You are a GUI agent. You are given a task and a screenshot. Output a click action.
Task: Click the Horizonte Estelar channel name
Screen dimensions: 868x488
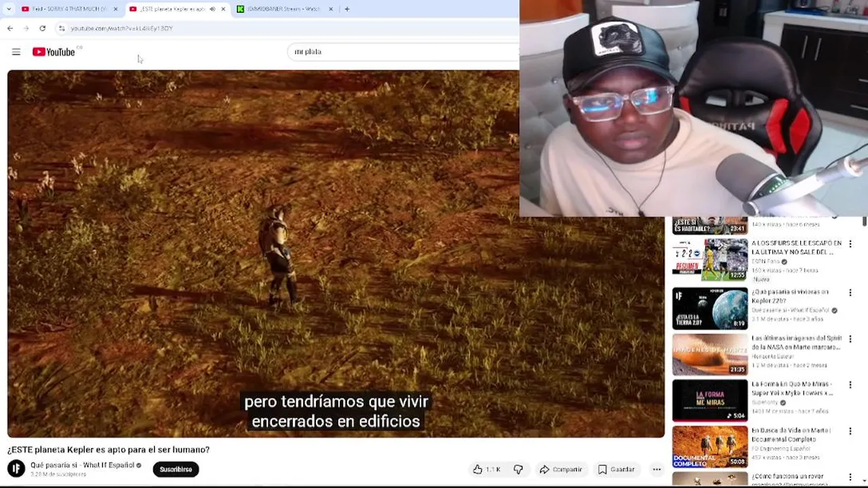pyautogui.click(x=772, y=356)
